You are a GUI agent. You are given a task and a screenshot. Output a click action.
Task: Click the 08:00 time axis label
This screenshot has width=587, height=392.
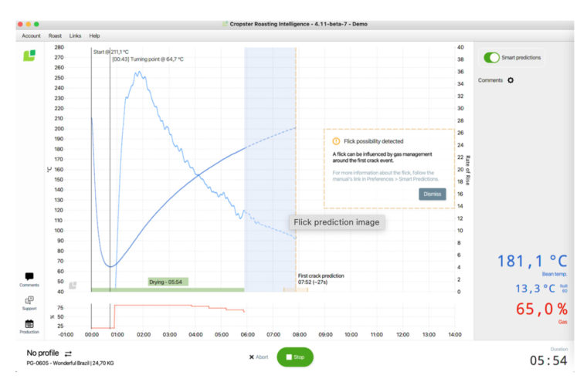[300, 335]
